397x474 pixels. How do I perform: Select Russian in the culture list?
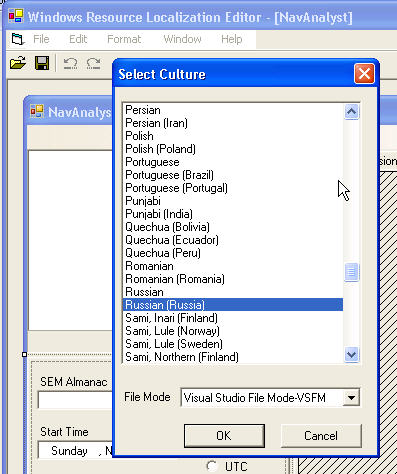[233, 292]
